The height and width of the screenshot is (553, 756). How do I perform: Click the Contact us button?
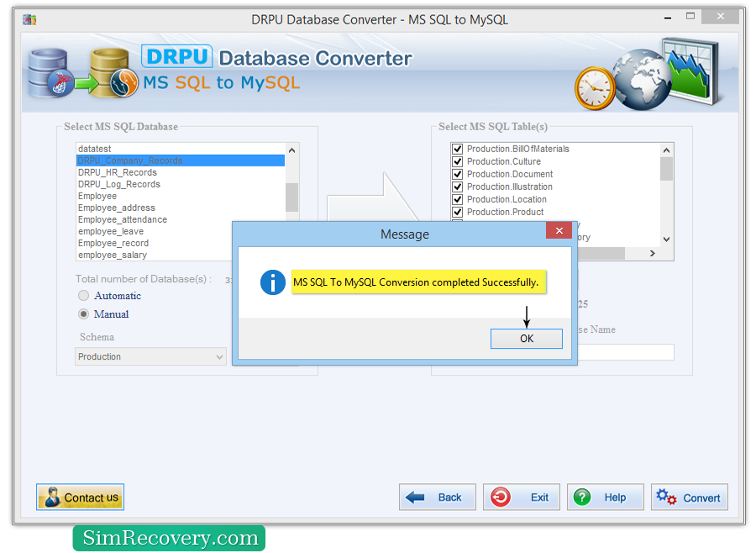click(x=80, y=497)
